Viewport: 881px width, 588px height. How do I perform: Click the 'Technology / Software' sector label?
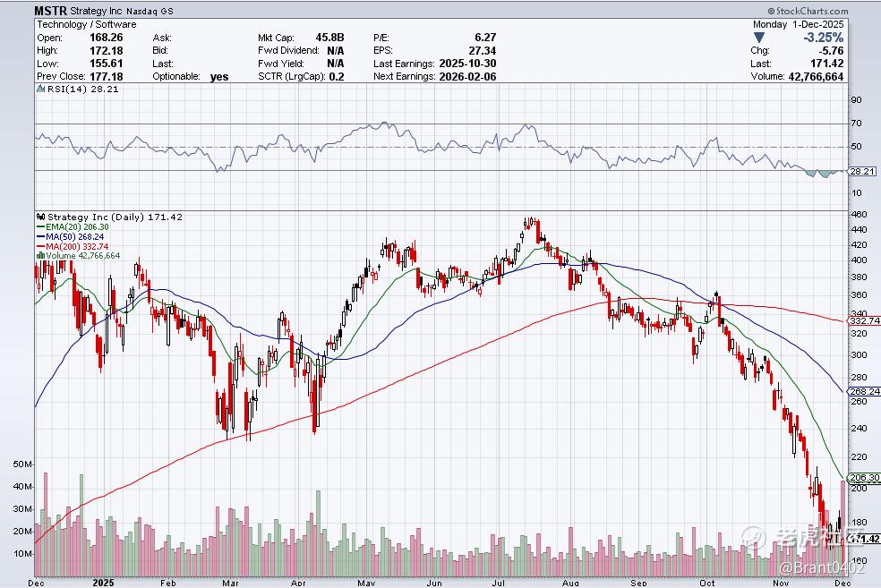click(87, 24)
